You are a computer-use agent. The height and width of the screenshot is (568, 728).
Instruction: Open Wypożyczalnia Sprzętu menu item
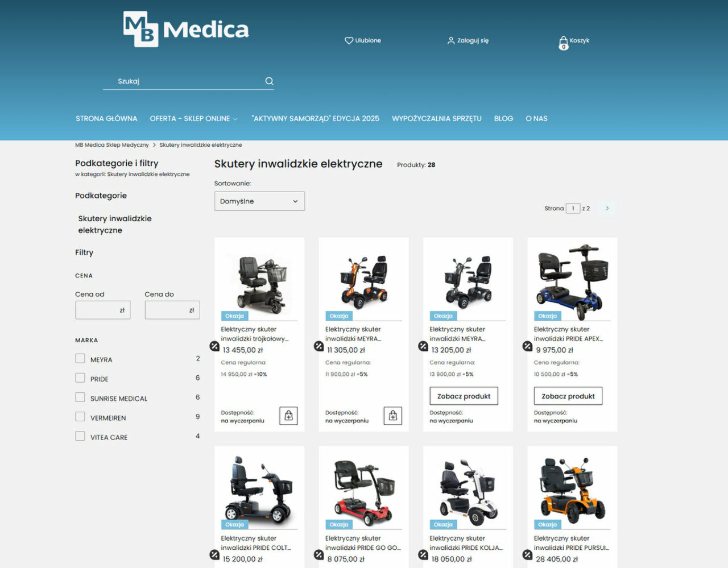pos(436,119)
